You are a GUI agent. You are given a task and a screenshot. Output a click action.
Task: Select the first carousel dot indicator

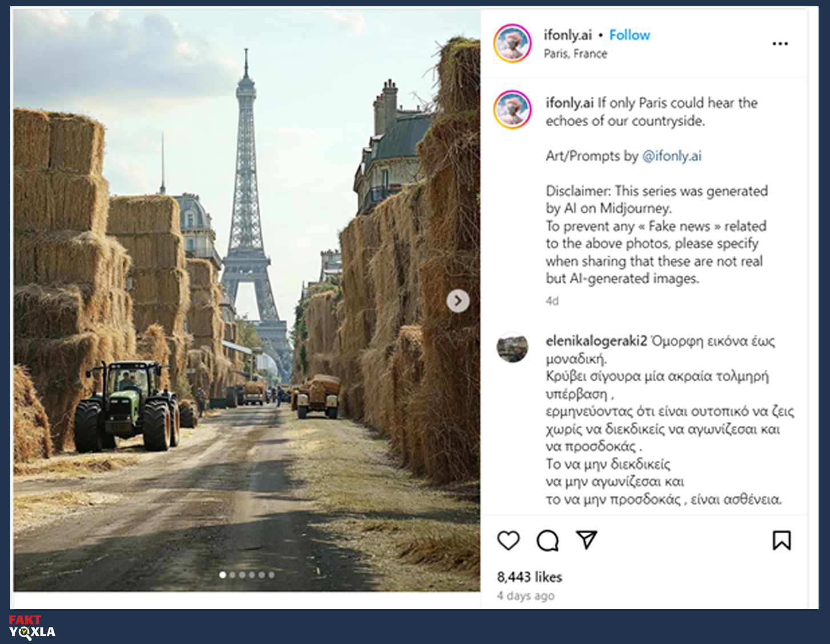pyautogui.click(x=223, y=575)
